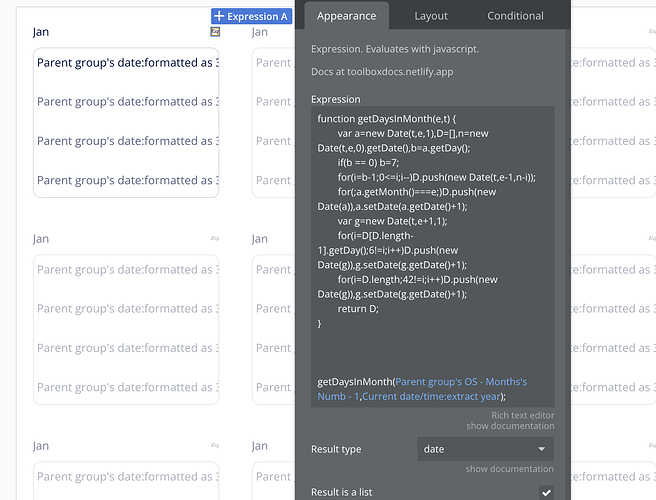Viewport: 656px width, 500px height.
Task: Click Exp icon in third-row left calendar
Action: pyautogui.click(x=215, y=446)
